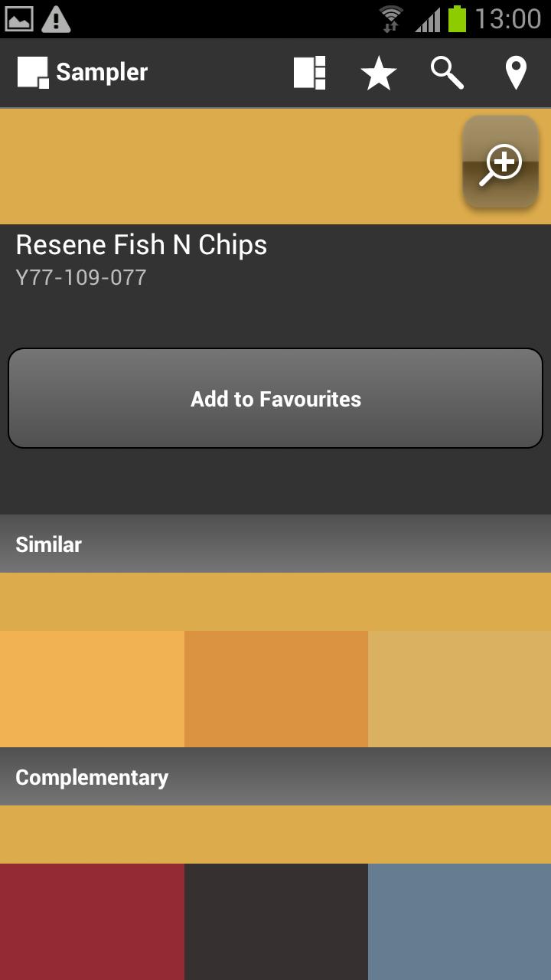Tap the Resene Fish N Chips colour name
This screenshot has height=980, width=551.
pos(141,244)
